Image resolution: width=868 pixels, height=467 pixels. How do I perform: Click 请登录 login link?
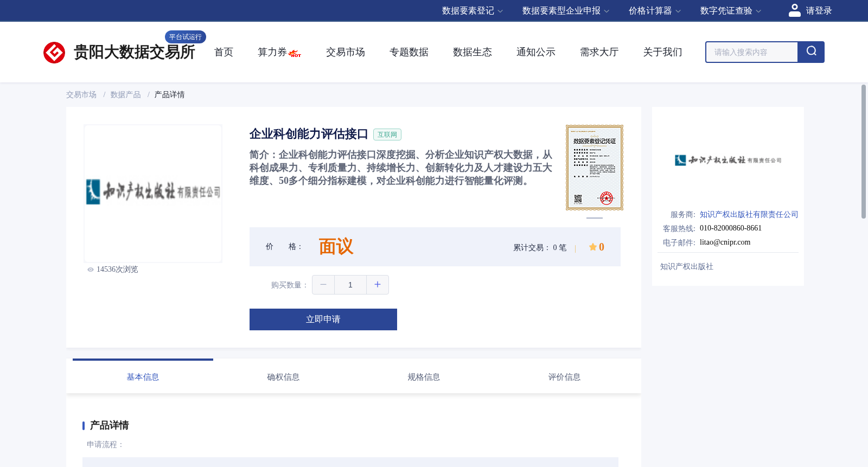pos(819,11)
